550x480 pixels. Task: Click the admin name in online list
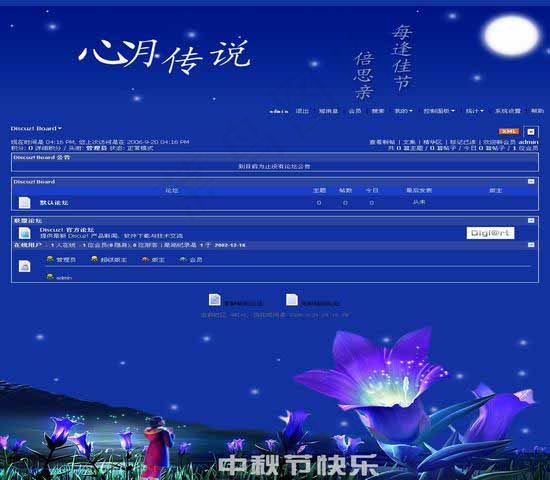(64, 278)
